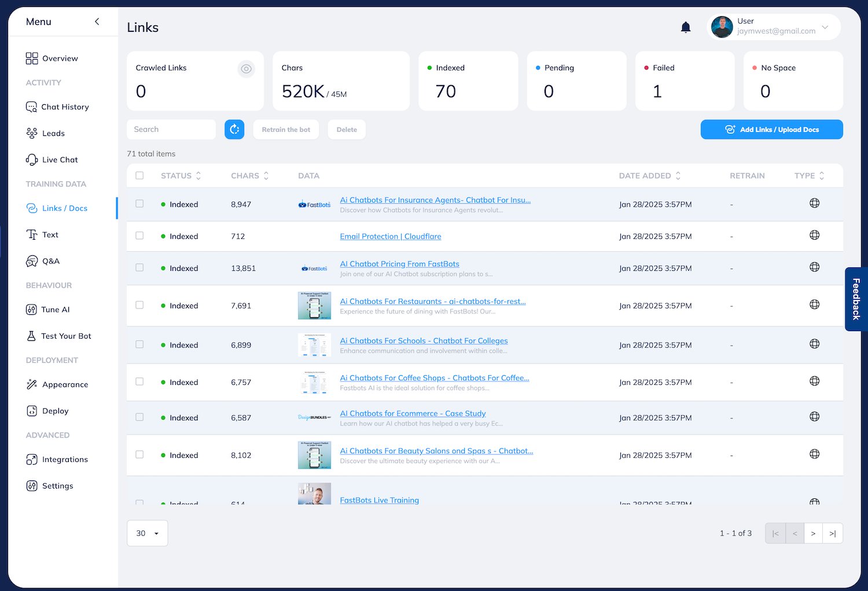
Task: Collapse the Menu sidebar arrow
Action: tap(97, 21)
